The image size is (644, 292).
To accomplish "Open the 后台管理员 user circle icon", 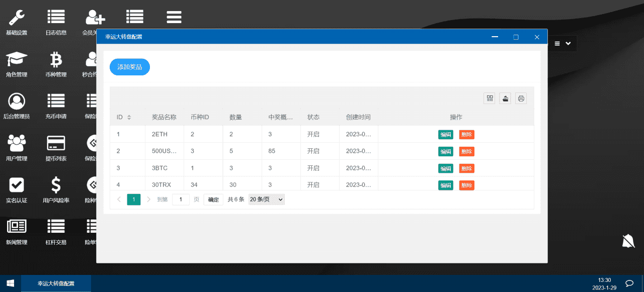I will [17, 106].
